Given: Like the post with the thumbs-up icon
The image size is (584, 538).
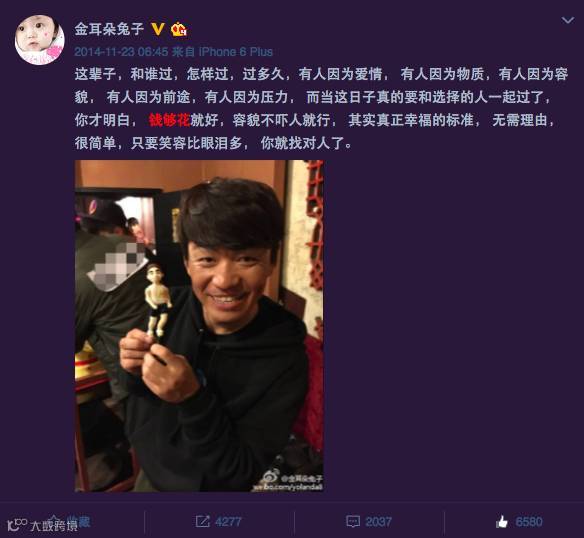Looking at the screenshot, I should point(502,522).
